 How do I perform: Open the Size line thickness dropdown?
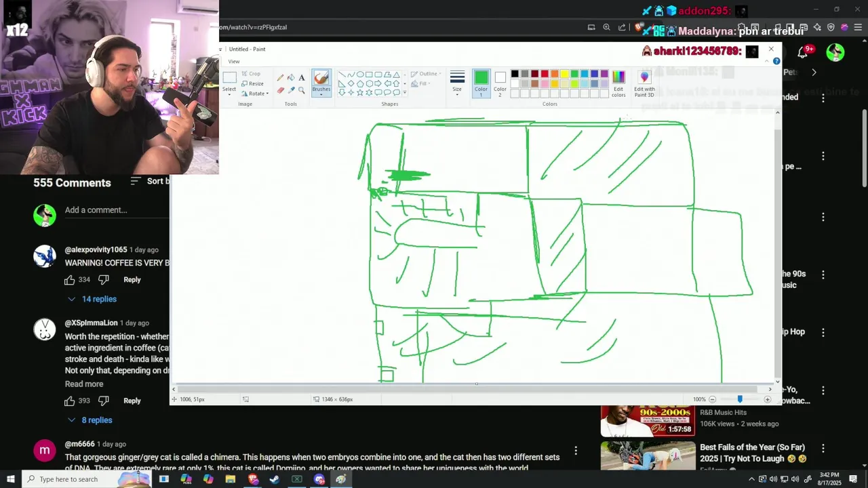pos(457,83)
